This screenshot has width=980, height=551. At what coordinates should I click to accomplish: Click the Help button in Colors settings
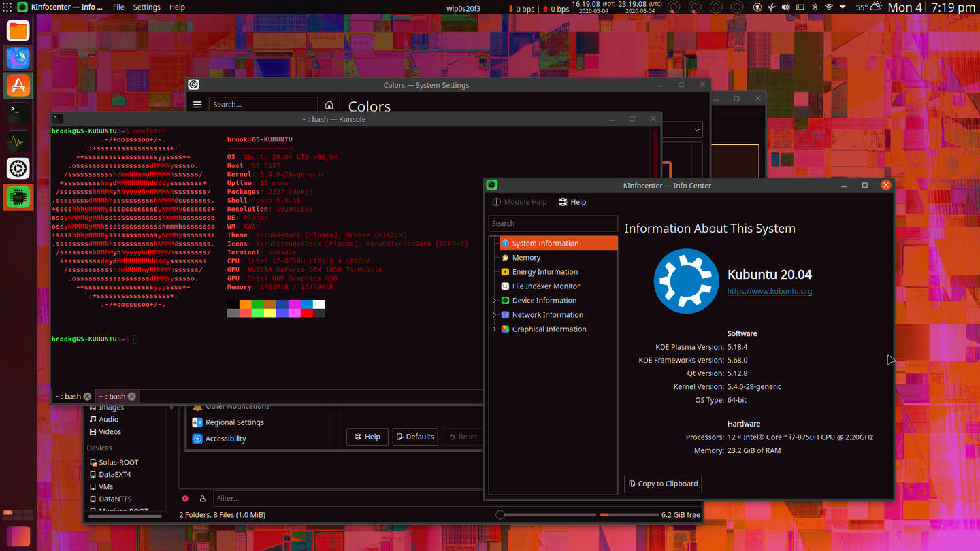pyautogui.click(x=367, y=437)
